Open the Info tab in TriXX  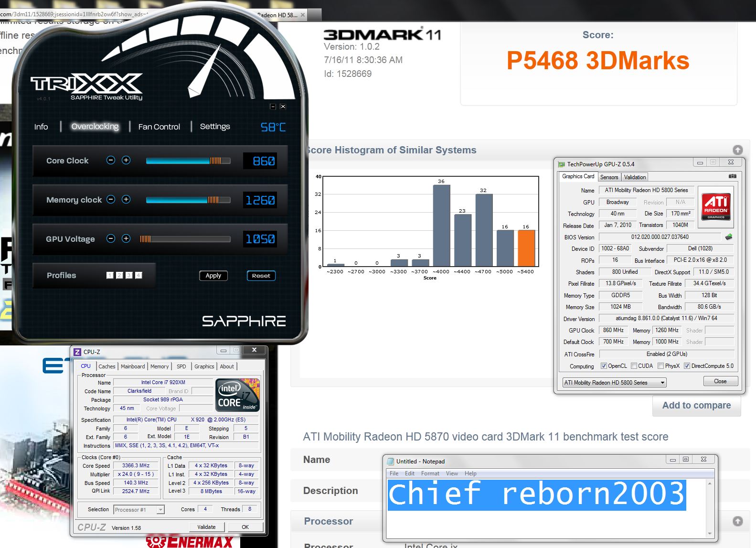(41, 127)
